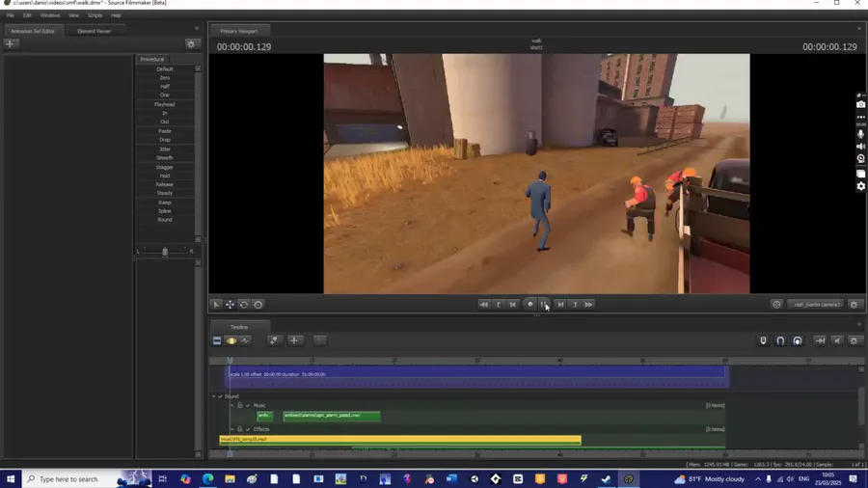The height and width of the screenshot is (488, 868).
Task: Toggle the bookmark snapping icon in timeline
Action: (764, 340)
